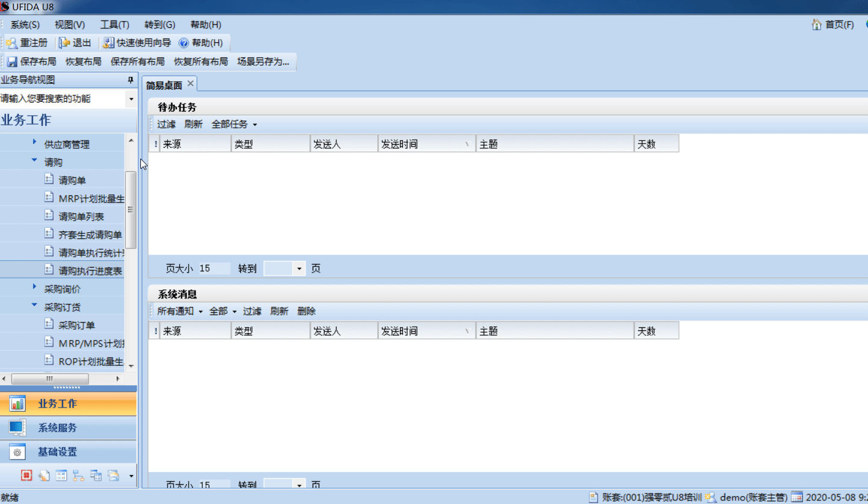Image resolution: width=868 pixels, height=504 pixels.
Task: Open the 全部 dropdown in 系统消息
Action: click(223, 311)
